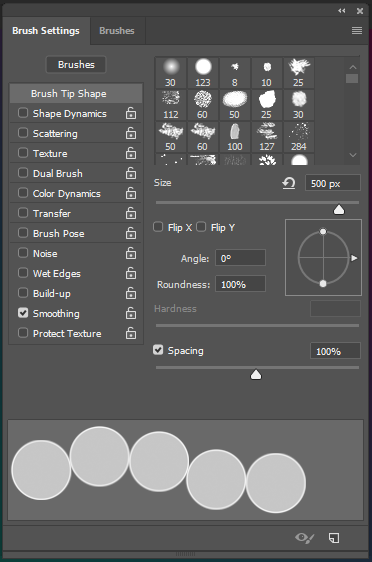
Task: Uncheck the Smoothing option
Action: [x=23, y=313]
